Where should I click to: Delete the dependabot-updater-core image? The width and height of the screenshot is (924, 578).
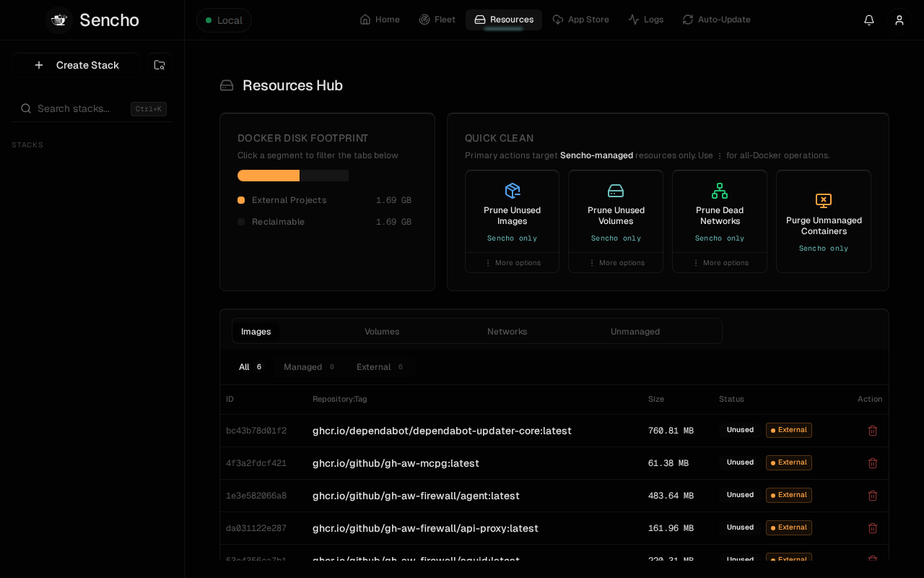click(x=873, y=431)
